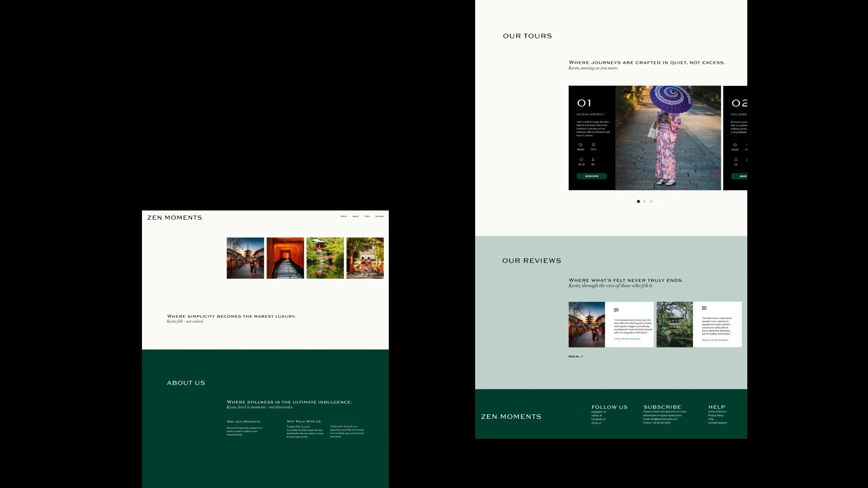Select the About navigation link
The image size is (868, 488).
coord(356,216)
